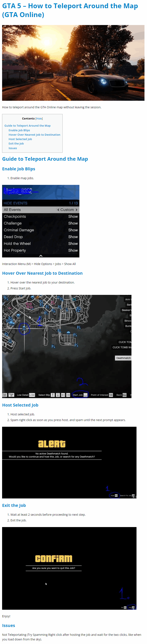Click the Select Blip right arrow key icon

(x=68, y=395)
